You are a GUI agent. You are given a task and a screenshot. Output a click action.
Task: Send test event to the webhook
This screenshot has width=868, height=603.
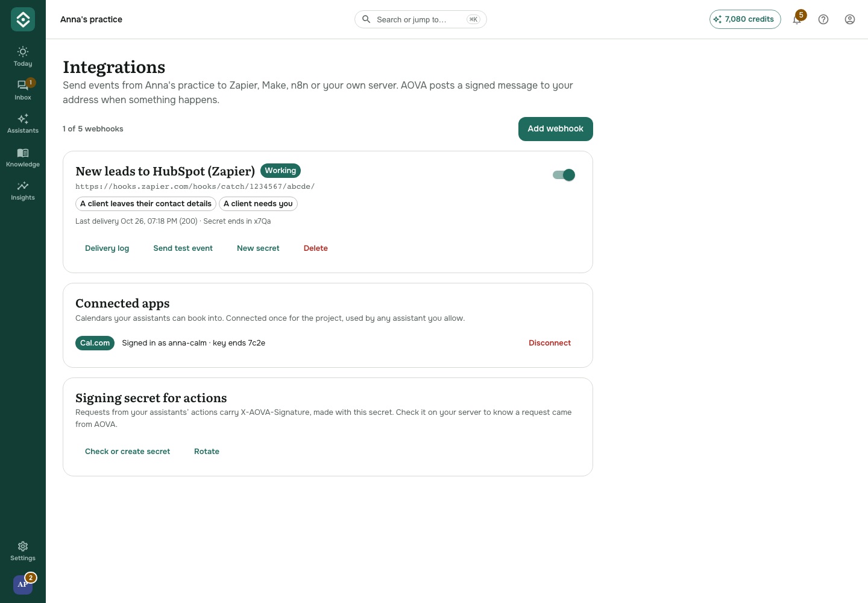(183, 248)
